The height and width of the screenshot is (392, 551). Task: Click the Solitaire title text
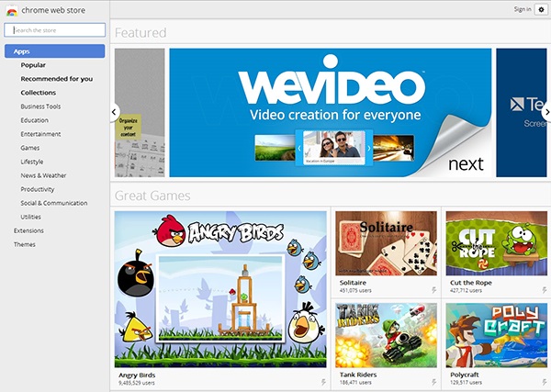353,283
